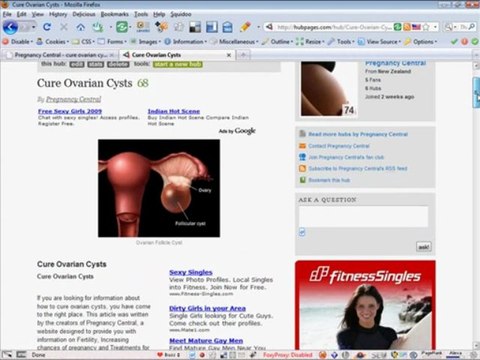
Task: Open the Cookies dropdown menu
Action: click(53, 42)
